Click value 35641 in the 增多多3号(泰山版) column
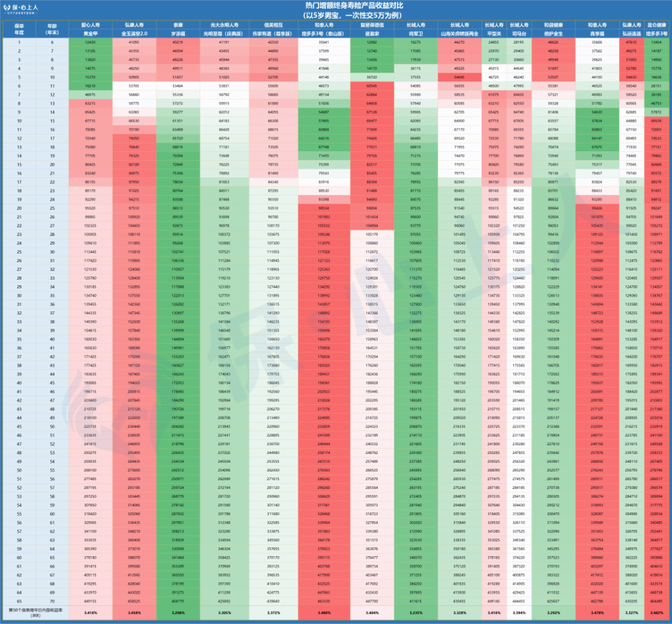 point(324,42)
